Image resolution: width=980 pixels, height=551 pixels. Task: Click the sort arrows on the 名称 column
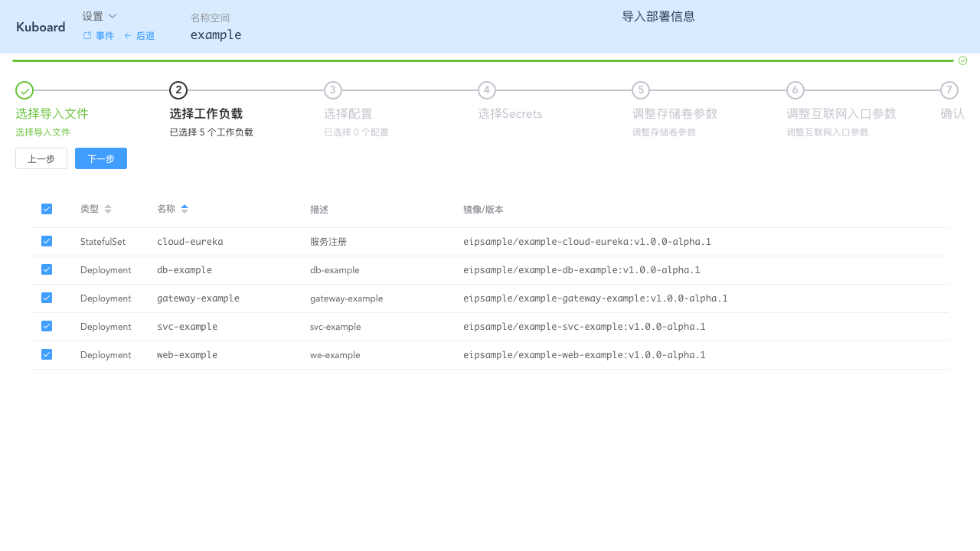pyautogui.click(x=184, y=208)
